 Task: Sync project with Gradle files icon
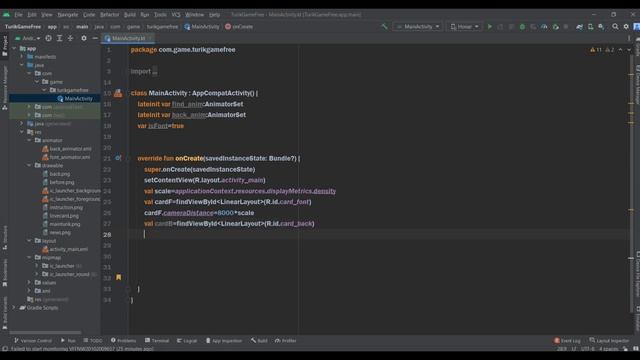point(579,27)
